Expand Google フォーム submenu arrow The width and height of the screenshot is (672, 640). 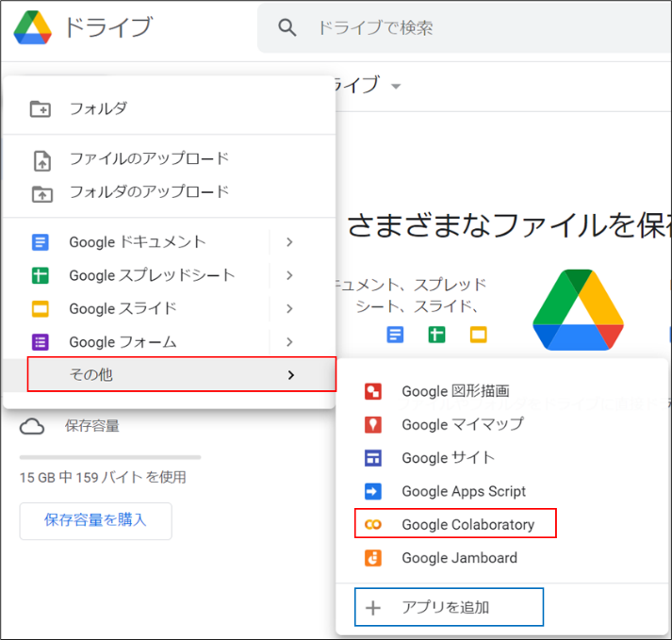289,342
